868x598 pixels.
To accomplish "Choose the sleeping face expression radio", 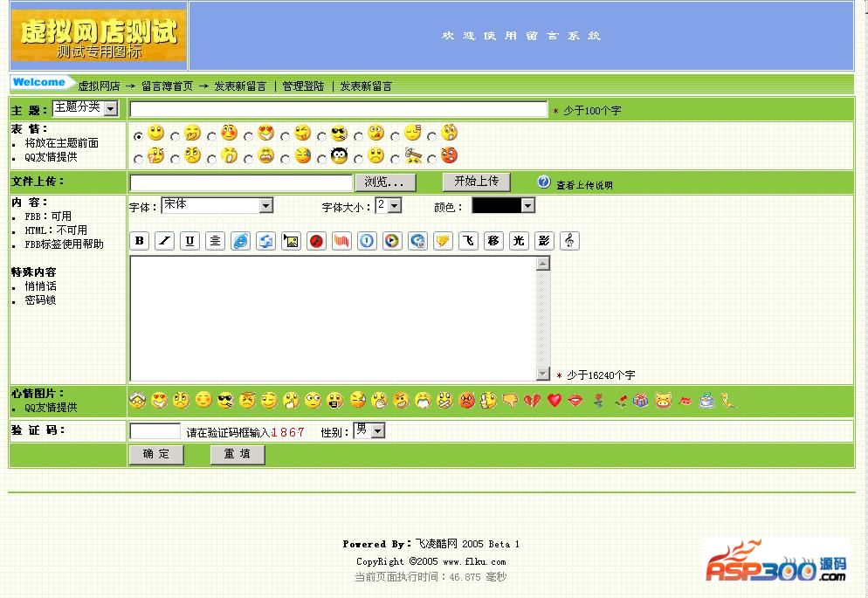I will point(395,135).
